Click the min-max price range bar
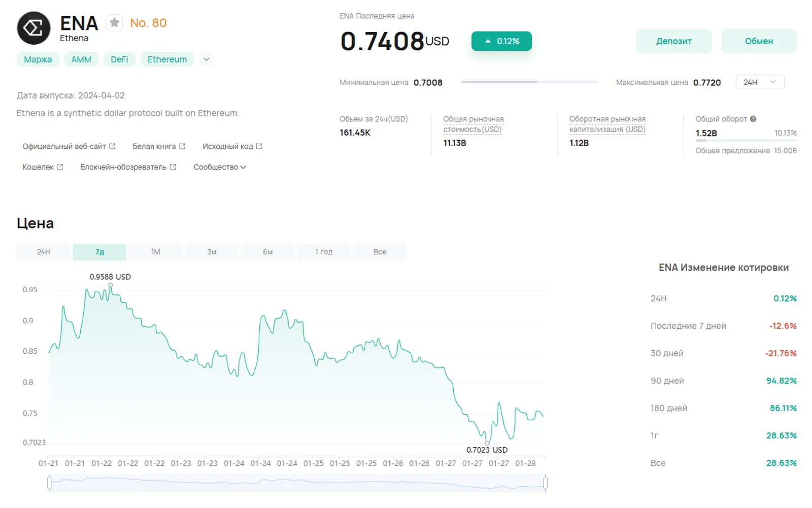This screenshot has width=812, height=508. [x=529, y=82]
